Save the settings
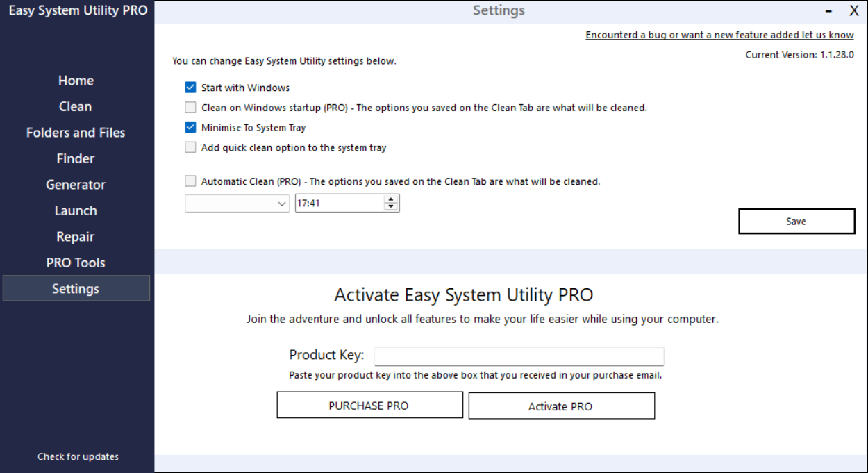The height and width of the screenshot is (473, 868). [796, 222]
